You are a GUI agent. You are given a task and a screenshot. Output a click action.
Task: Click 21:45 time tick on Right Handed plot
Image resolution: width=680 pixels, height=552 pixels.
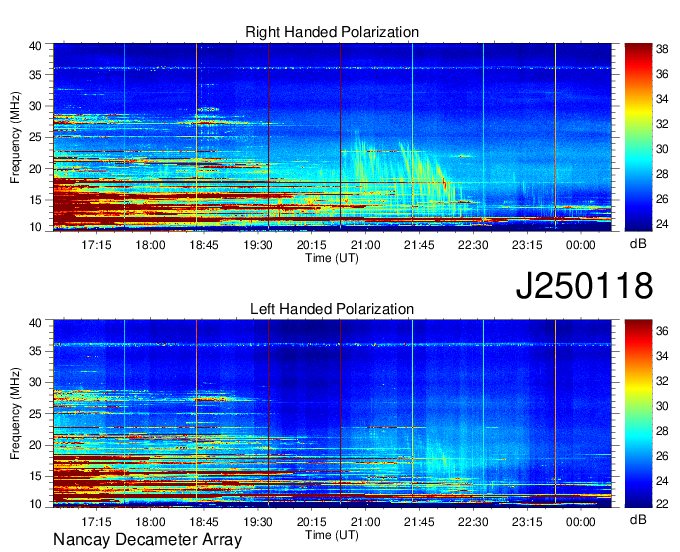(x=419, y=245)
